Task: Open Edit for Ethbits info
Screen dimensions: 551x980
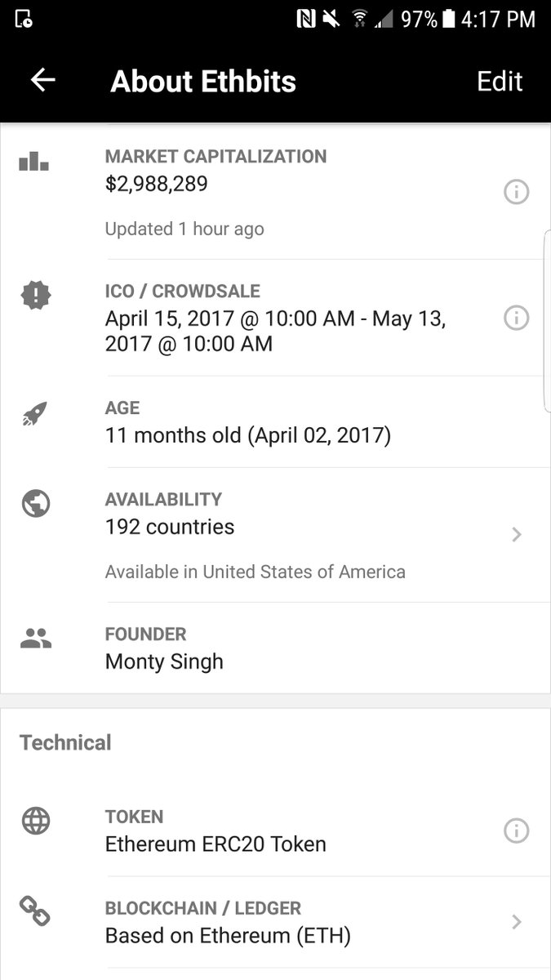Action: click(x=500, y=81)
